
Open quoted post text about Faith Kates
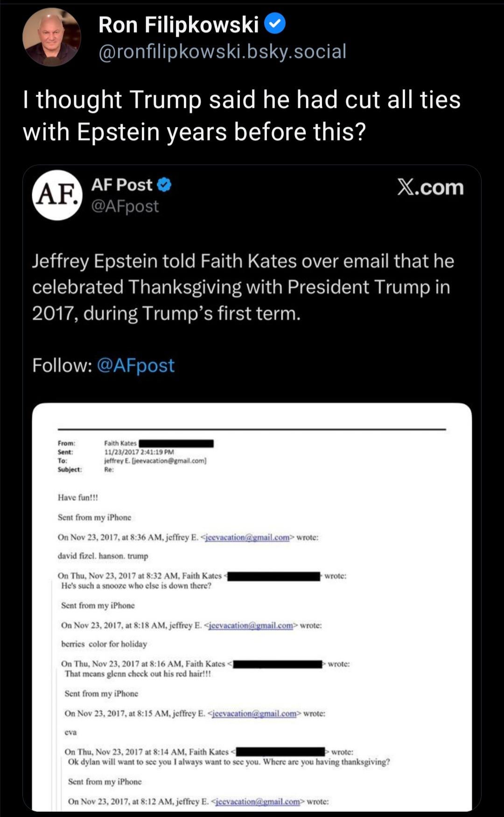243,287
